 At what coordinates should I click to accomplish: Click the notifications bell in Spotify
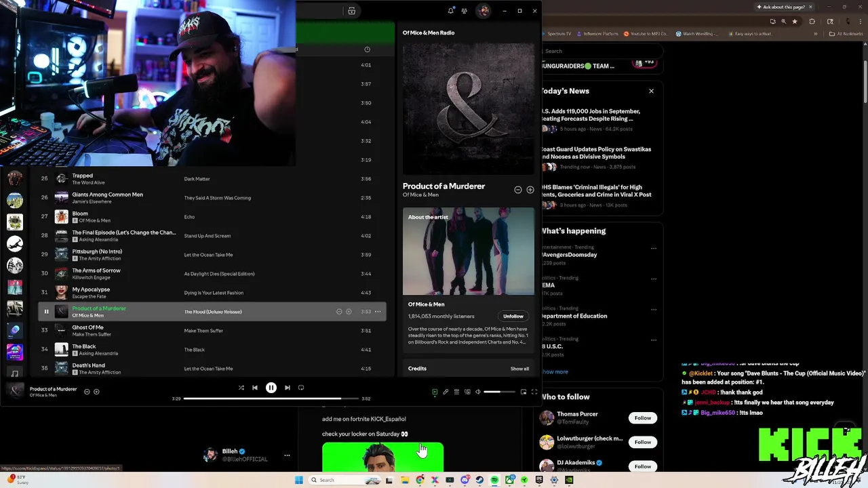coord(451,11)
